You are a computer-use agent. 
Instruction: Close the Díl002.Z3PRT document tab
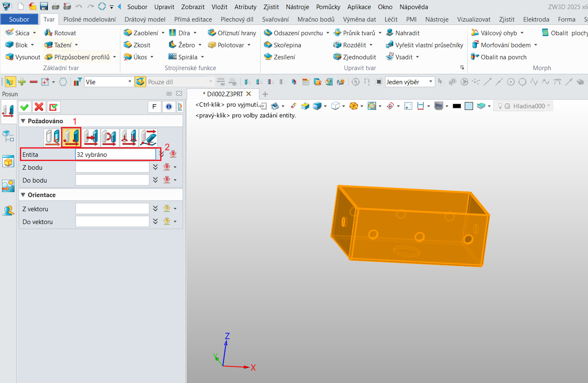249,94
